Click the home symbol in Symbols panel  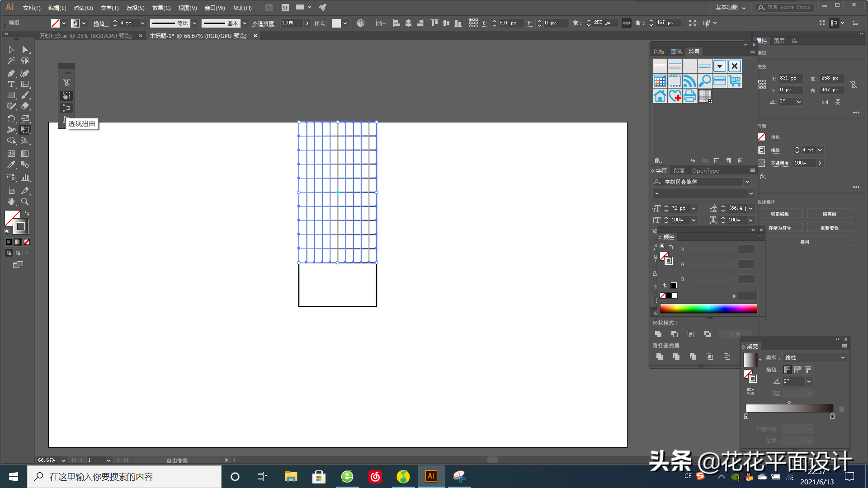pyautogui.click(x=660, y=96)
